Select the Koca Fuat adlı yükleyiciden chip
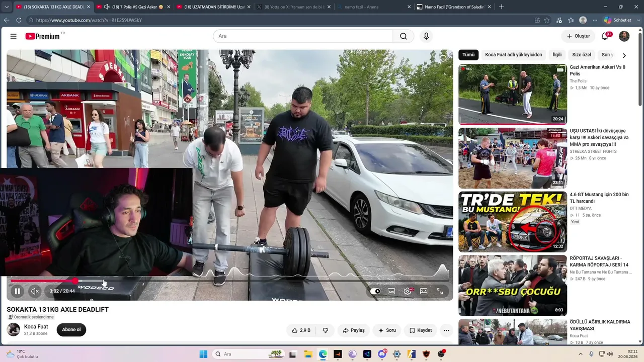Image resolution: width=644 pixels, height=362 pixels. [x=514, y=55]
